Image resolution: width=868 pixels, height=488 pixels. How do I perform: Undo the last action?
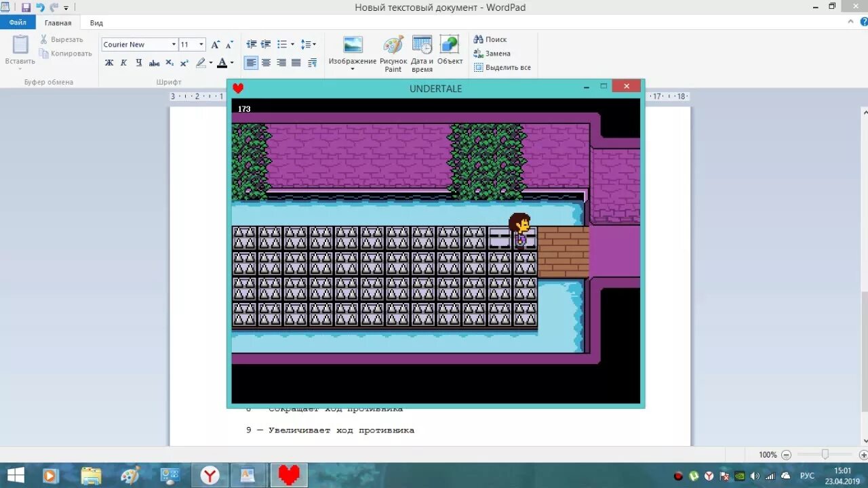(39, 7)
